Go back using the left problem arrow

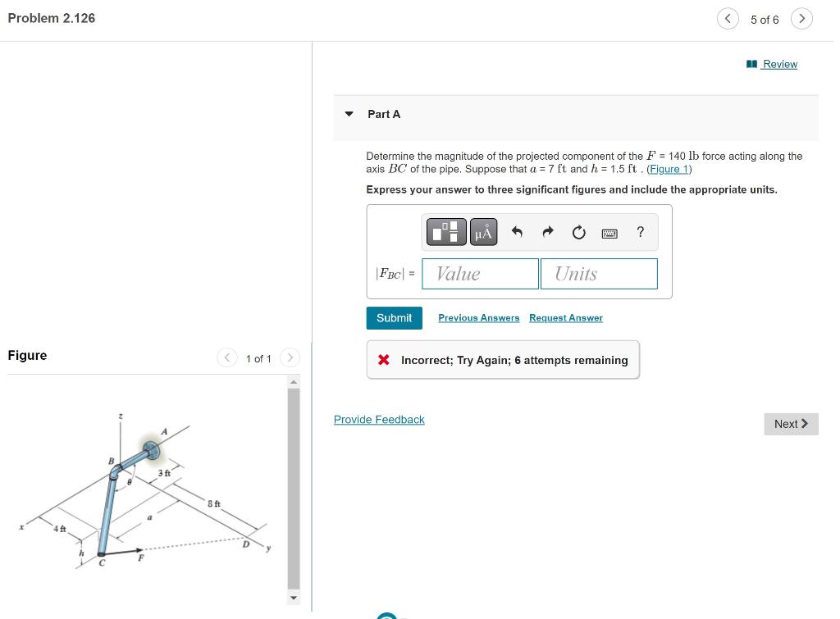(728, 18)
